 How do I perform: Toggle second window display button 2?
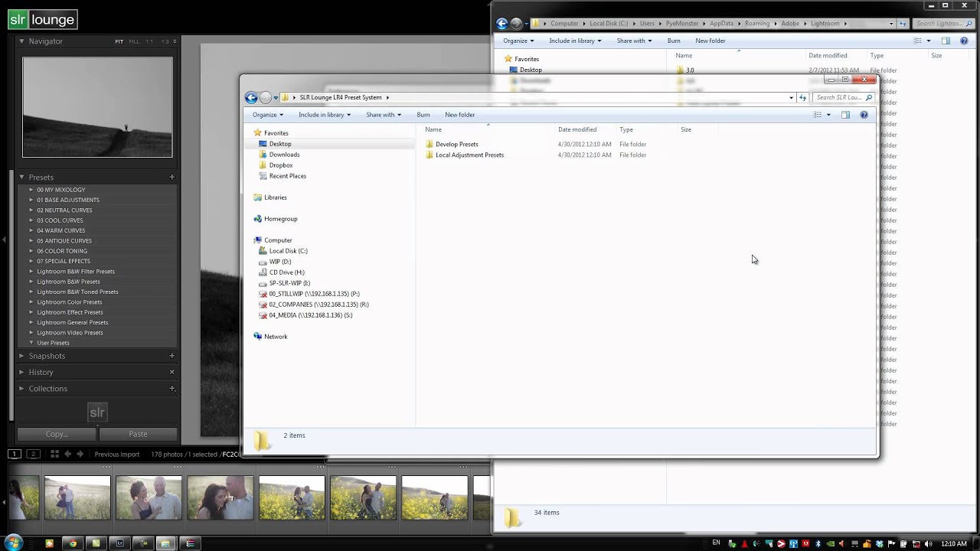(33, 454)
